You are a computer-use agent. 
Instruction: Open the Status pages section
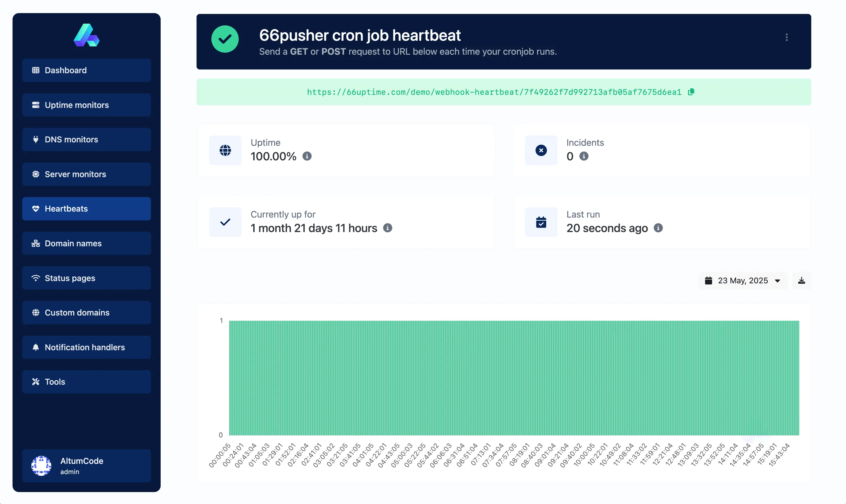pos(70,278)
